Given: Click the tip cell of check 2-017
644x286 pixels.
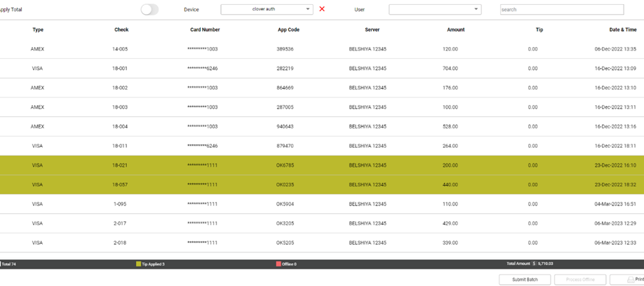Looking at the screenshot, I should (532, 224).
